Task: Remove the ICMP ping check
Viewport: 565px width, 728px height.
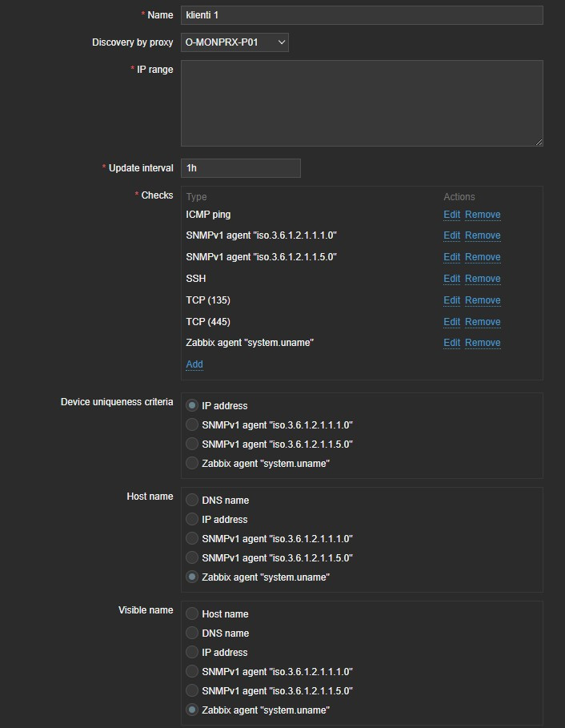Action: [483, 215]
